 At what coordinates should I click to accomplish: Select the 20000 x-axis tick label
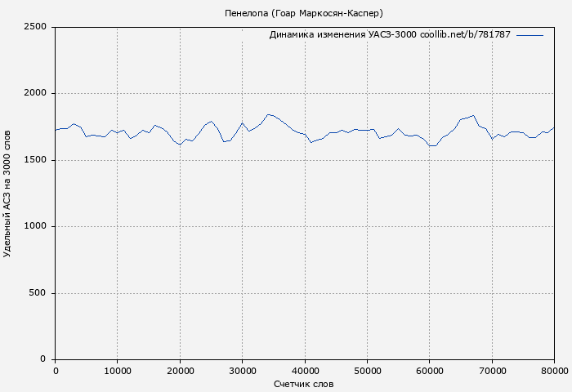click(180, 371)
